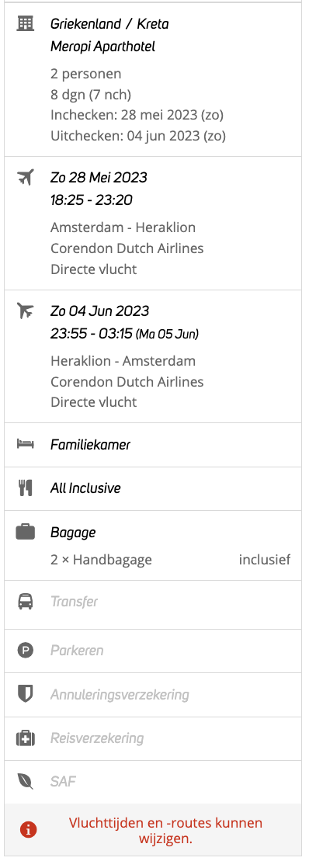
Task: Open the Transfer section
Action: pyautogui.click(x=154, y=602)
